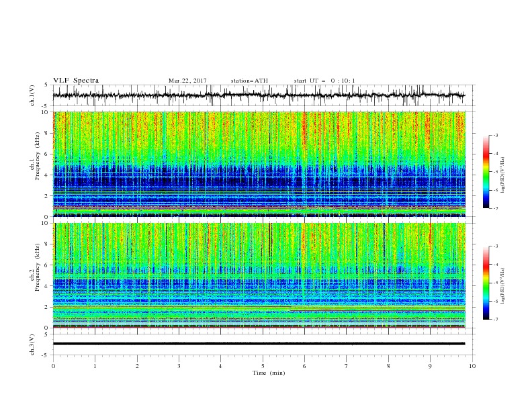Click the "1" tick on the time axis
Screen dimensions: 532x411
(95, 366)
